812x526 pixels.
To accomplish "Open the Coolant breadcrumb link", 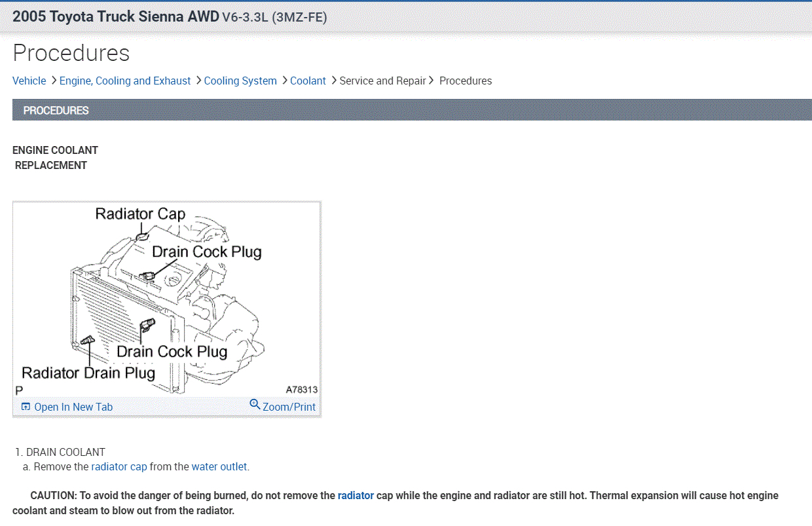I will click(x=308, y=81).
